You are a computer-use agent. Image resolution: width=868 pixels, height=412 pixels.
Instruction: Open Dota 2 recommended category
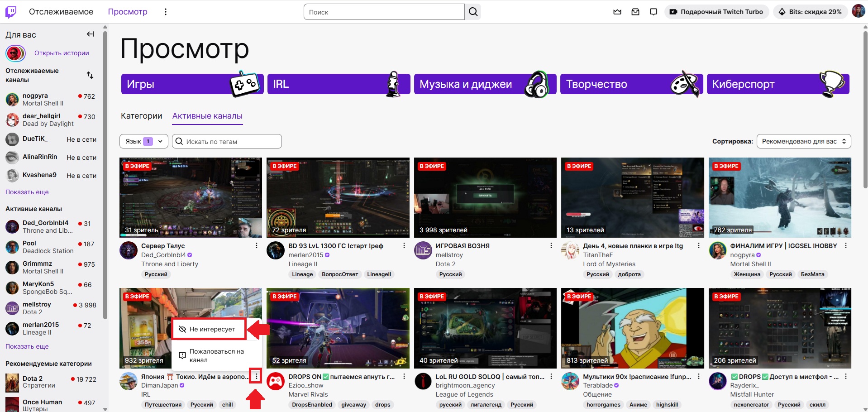pos(51,382)
